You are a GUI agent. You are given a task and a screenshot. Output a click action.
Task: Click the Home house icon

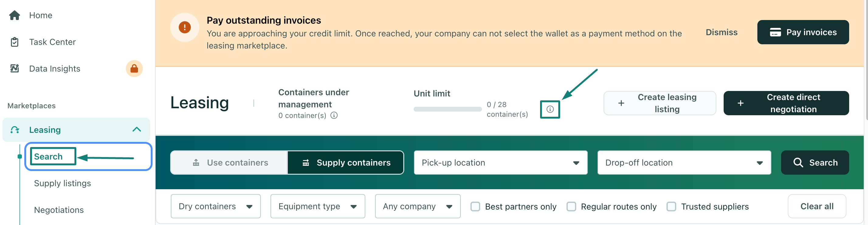15,15
